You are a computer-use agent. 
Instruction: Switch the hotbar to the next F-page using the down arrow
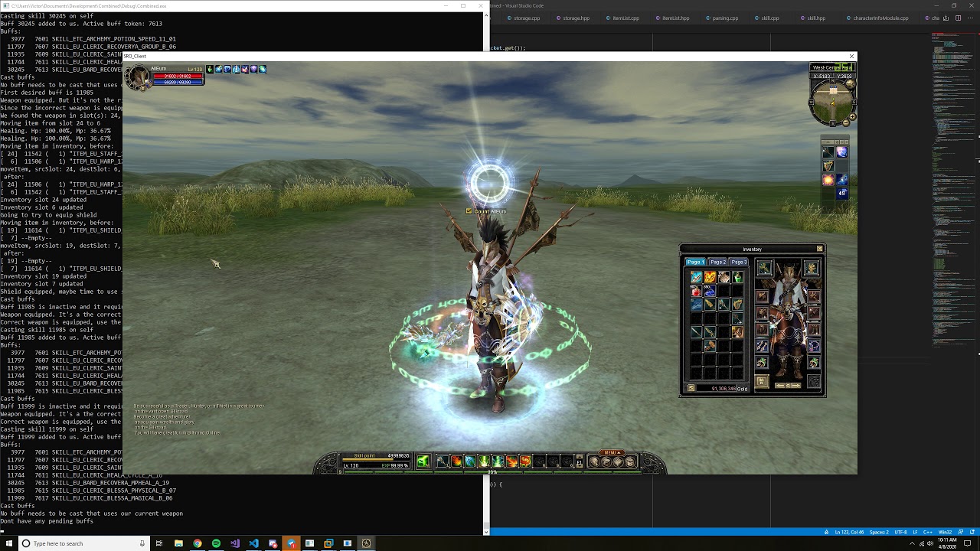580,466
